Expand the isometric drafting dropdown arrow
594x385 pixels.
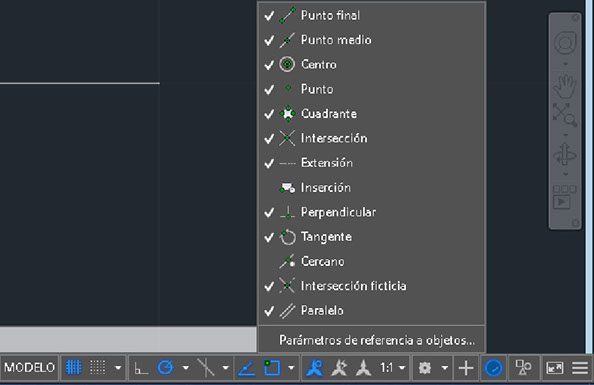(x=226, y=368)
